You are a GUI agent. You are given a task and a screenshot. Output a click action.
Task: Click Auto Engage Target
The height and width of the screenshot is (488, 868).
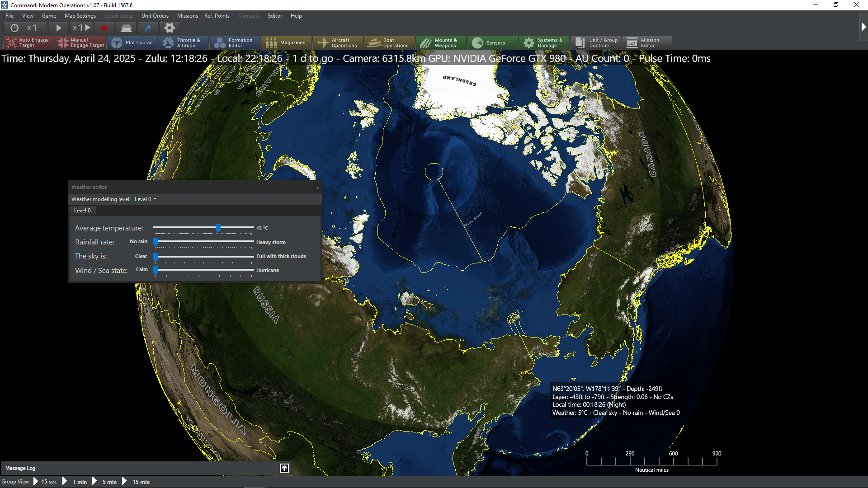tap(29, 43)
